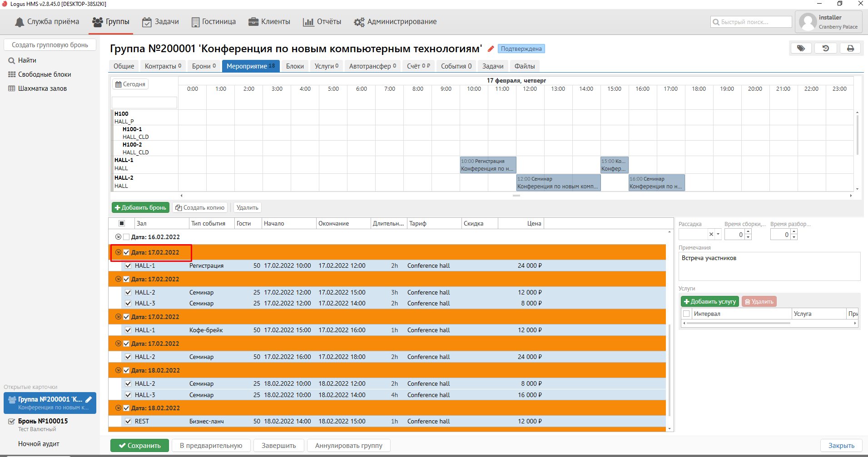Viewport: 868px width, 457px height.
Task: Check the Дата: 16.02.2022 group checkbox
Action: click(x=126, y=237)
